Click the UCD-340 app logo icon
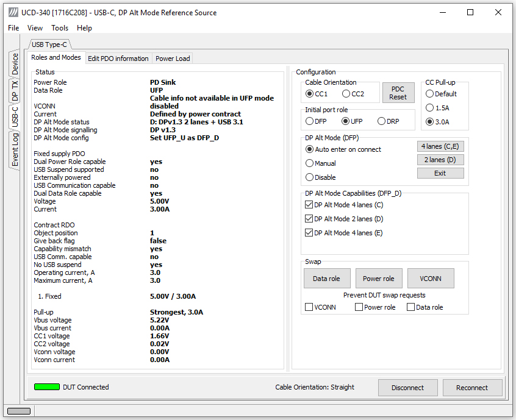 (x=13, y=13)
